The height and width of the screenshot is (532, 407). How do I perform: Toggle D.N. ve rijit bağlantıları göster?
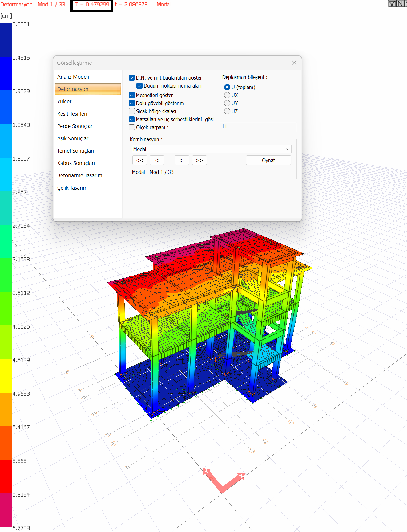pyautogui.click(x=132, y=78)
